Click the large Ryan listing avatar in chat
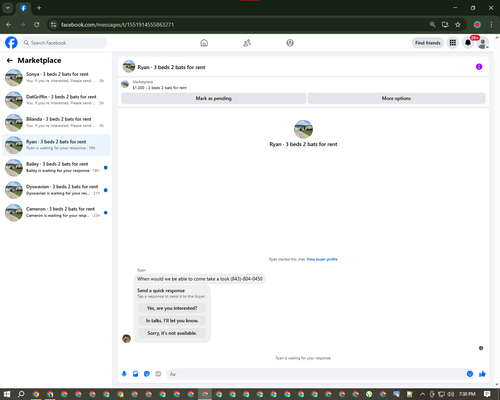This screenshot has height=400, width=500. 303,129
